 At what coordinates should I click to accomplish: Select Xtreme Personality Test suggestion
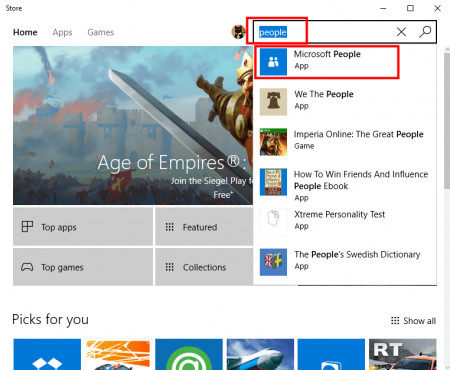[x=339, y=214]
